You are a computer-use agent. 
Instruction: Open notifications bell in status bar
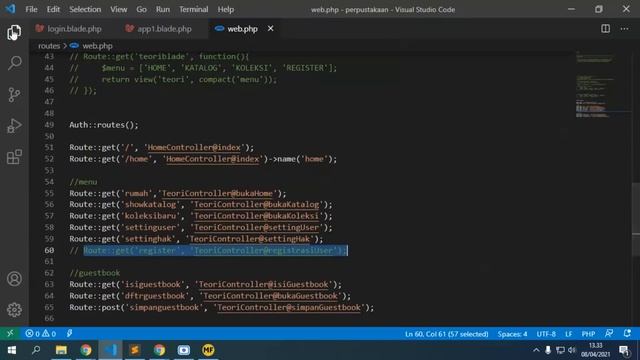627,333
